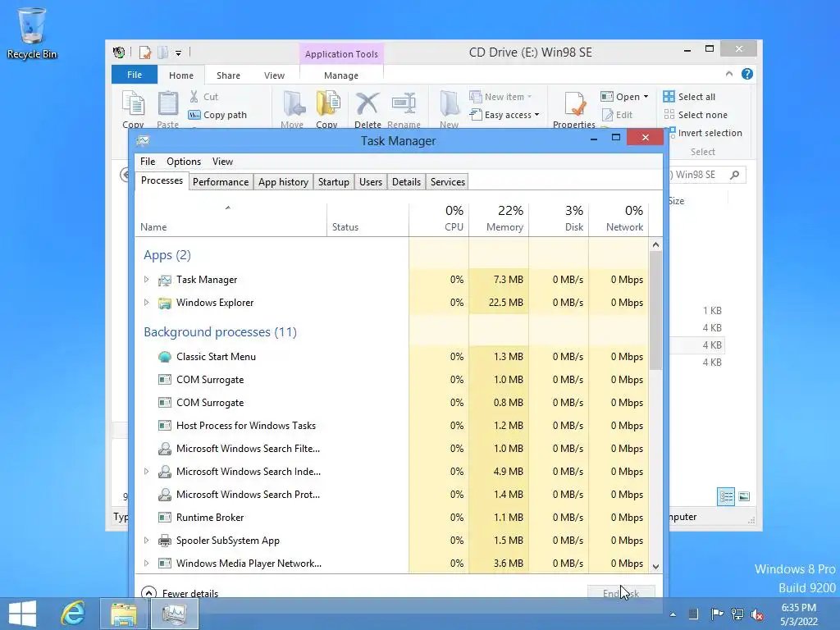
Task: Click the Copy icon in Explorer ribbon clipboard group
Action: [134, 104]
